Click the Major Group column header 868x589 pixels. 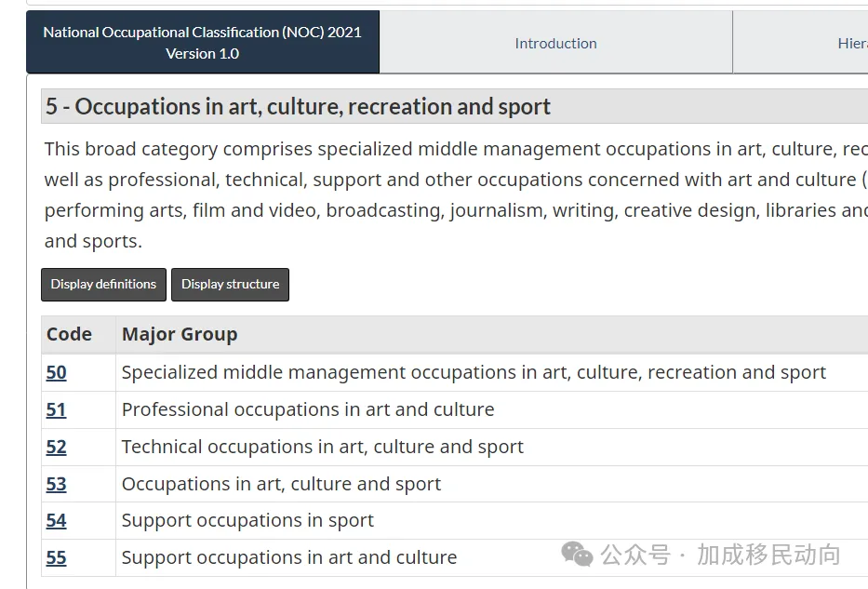(x=180, y=335)
